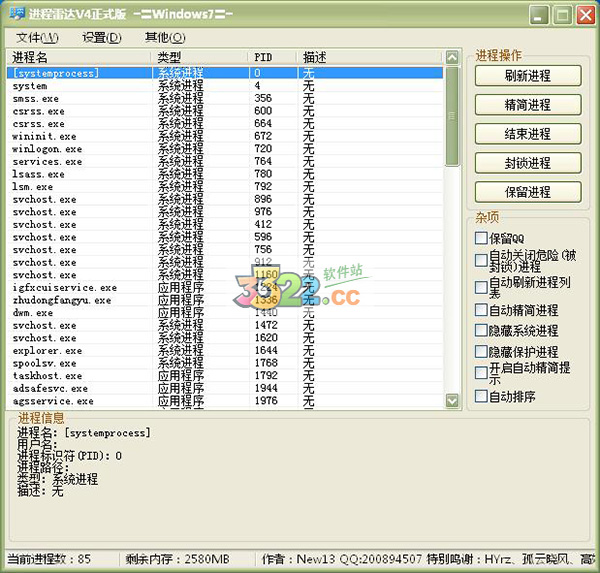Click the app icon in title bar
600x573 pixels.
(17, 14)
